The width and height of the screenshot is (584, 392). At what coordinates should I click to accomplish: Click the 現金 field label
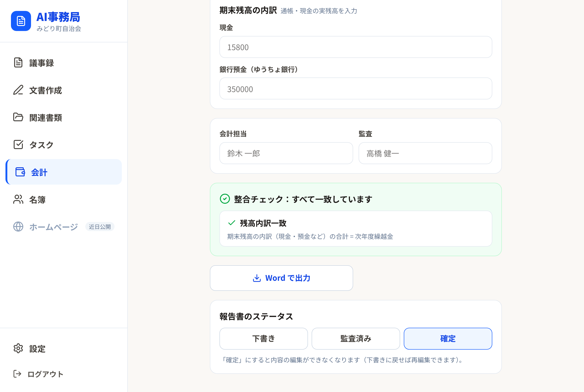(x=226, y=28)
